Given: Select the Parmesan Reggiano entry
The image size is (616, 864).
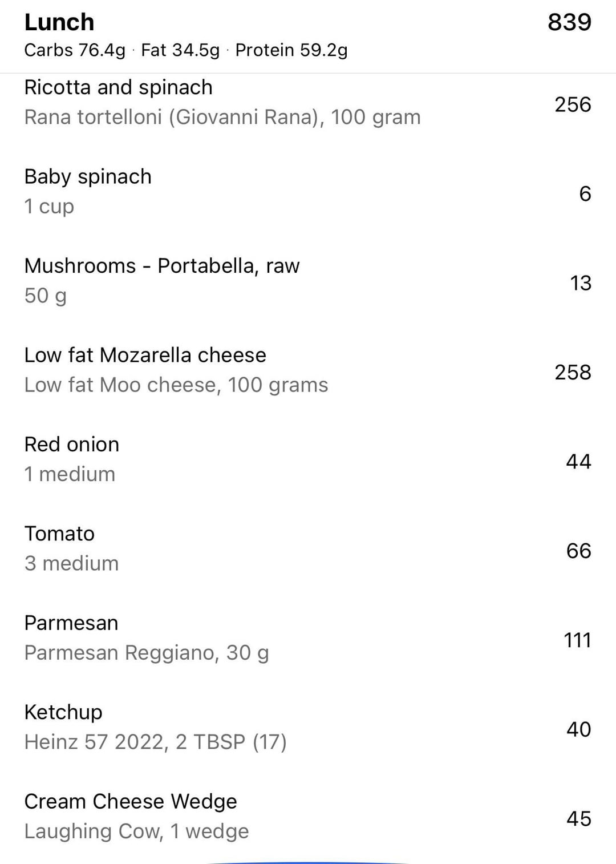Looking at the screenshot, I should [x=308, y=638].
